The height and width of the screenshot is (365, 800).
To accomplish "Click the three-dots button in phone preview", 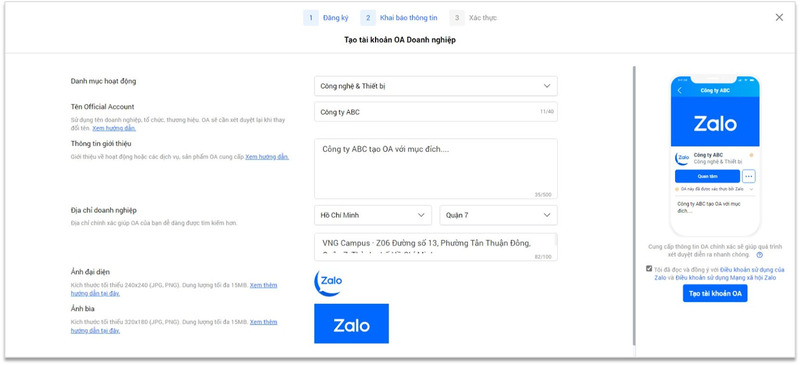I will click(x=749, y=176).
